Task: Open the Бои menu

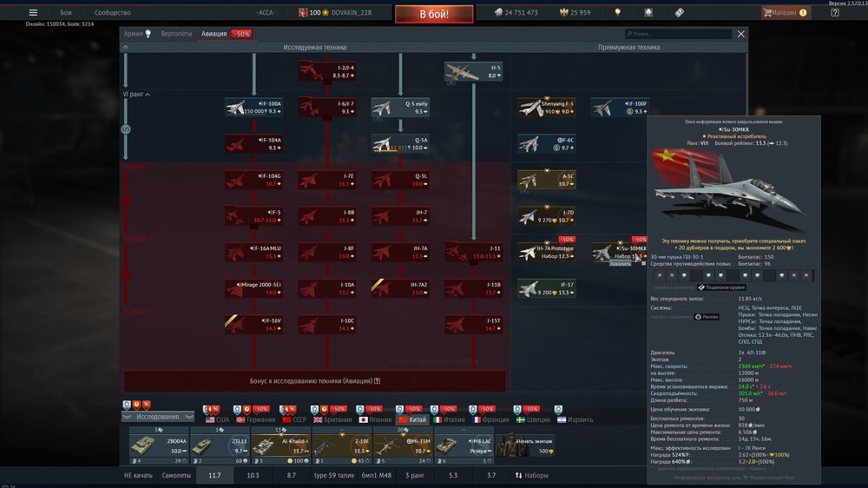Action: (66, 12)
